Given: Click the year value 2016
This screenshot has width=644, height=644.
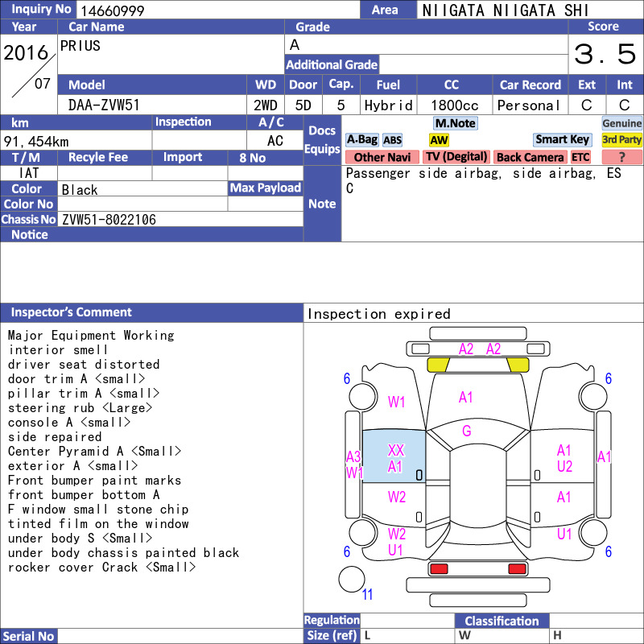Looking at the screenshot, I should coord(26,52).
